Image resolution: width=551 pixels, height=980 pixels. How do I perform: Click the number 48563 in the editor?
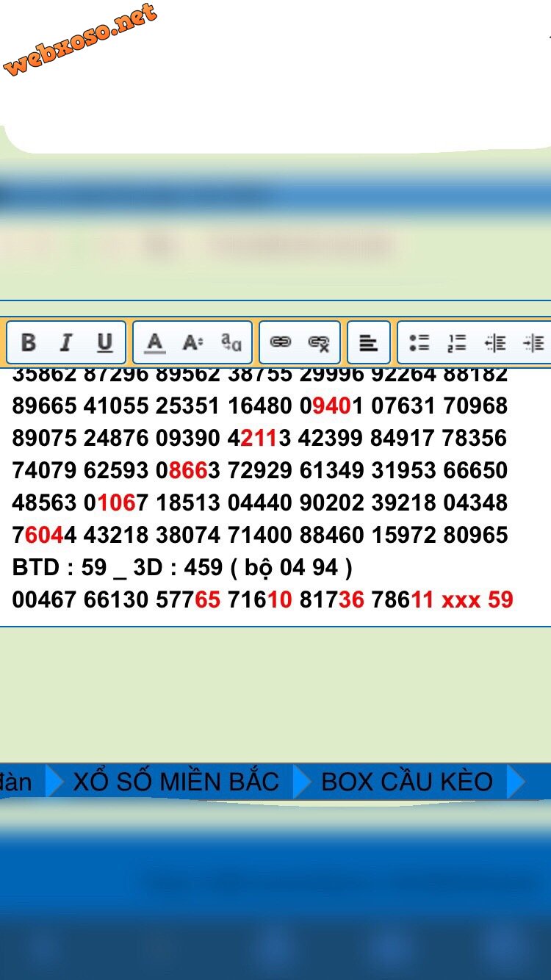[44, 502]
